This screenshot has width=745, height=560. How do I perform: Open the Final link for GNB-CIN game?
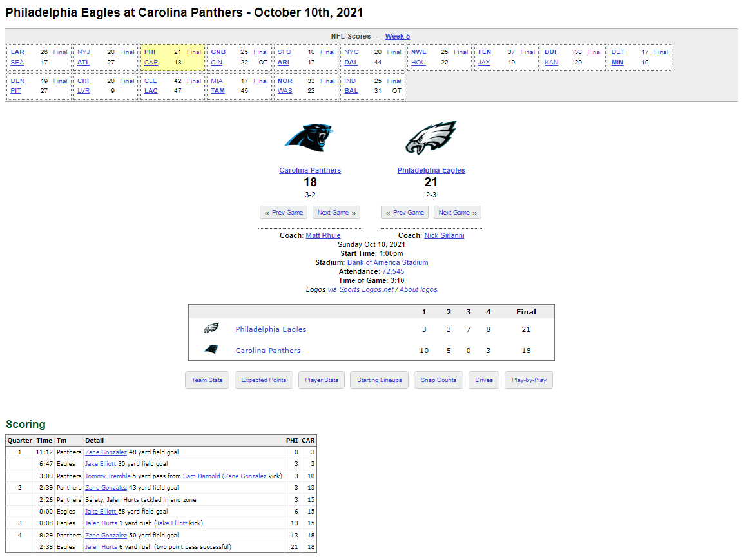point(260,52)
